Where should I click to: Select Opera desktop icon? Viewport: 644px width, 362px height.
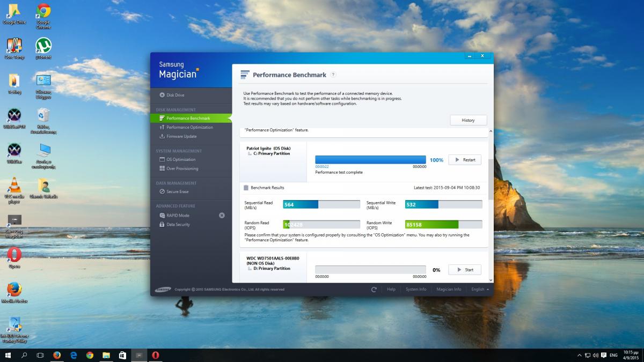14,258
